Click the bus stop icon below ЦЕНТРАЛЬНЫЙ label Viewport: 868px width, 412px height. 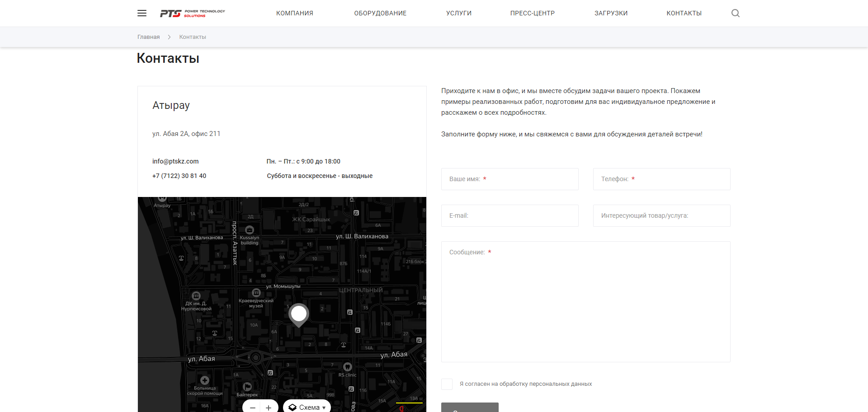pos(350,312)
